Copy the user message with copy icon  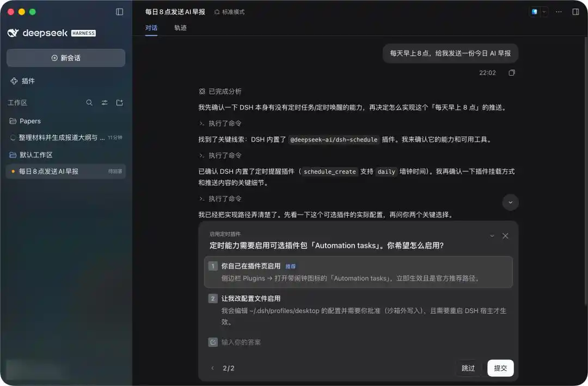coord(511,73)
